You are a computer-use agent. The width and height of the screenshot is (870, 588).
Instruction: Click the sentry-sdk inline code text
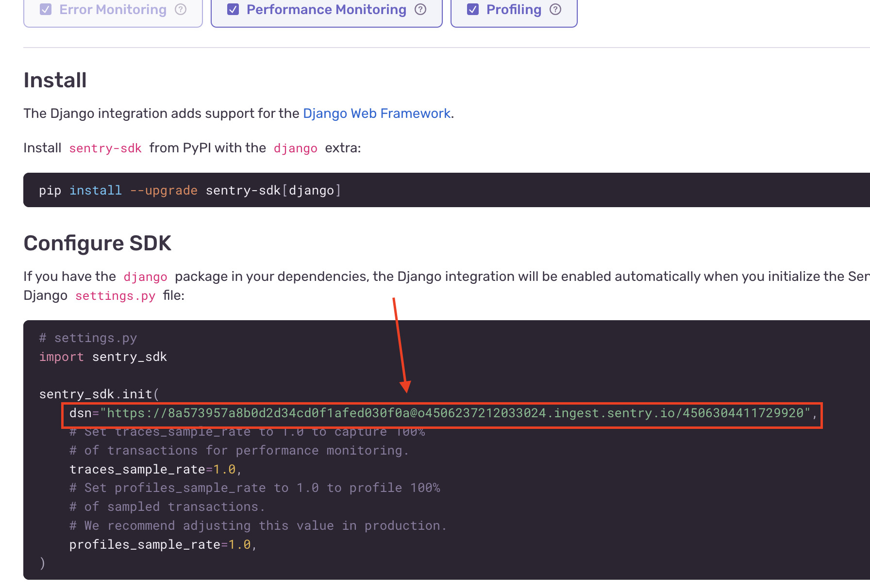click(x=105, y=148)
